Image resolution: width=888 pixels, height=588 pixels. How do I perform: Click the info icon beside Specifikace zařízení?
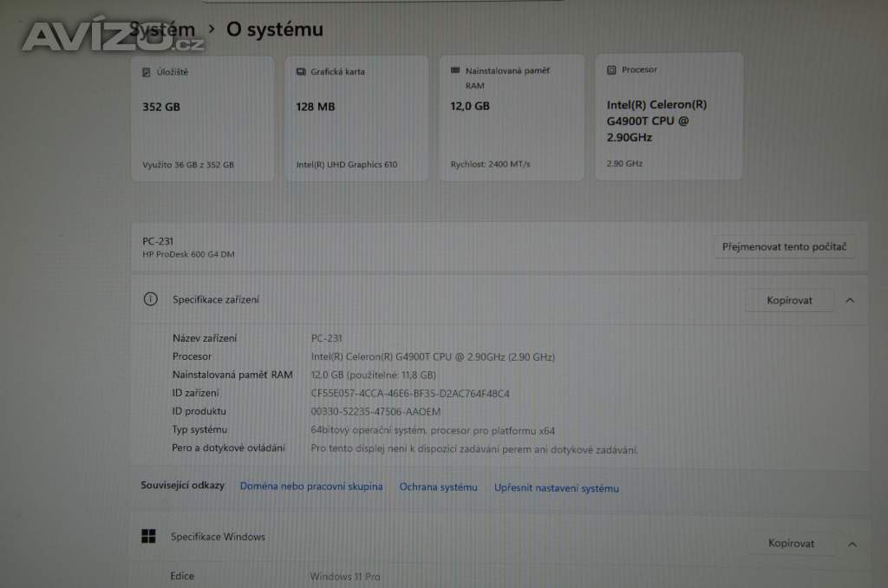151,299
